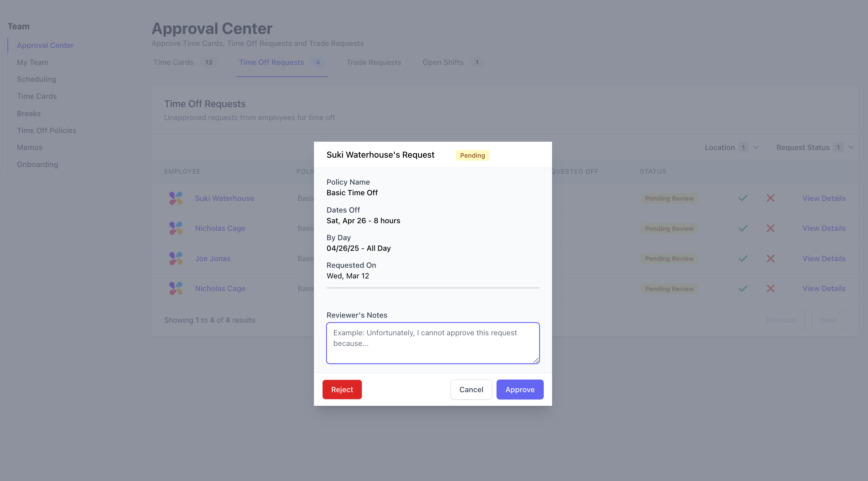Open View Details for Joe Jonas

(x=823, y=258)
